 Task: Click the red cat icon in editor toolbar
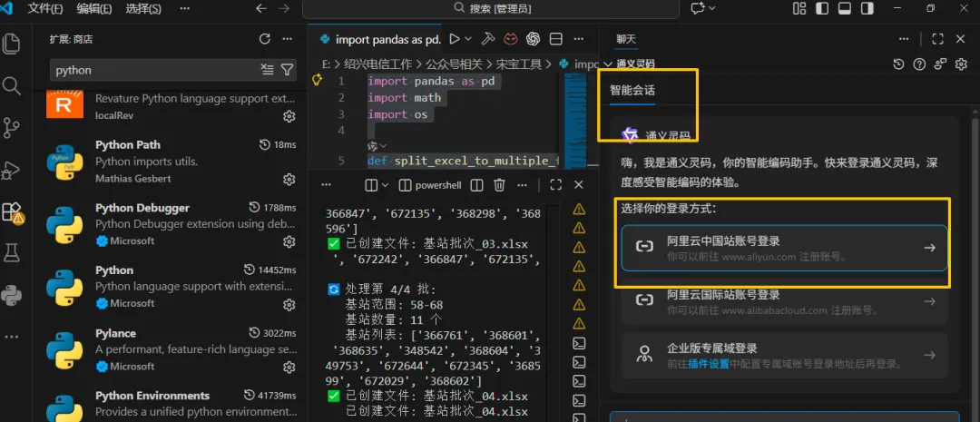coord(511,39)
